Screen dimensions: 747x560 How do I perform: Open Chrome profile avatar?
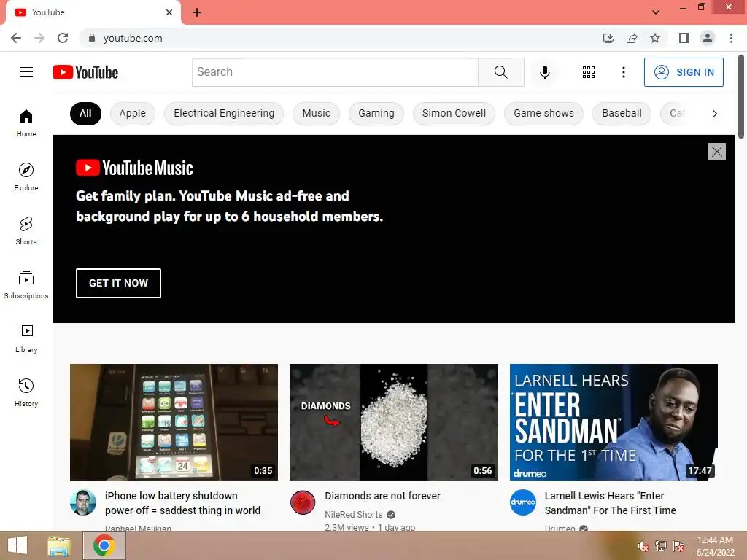[708, 38]
